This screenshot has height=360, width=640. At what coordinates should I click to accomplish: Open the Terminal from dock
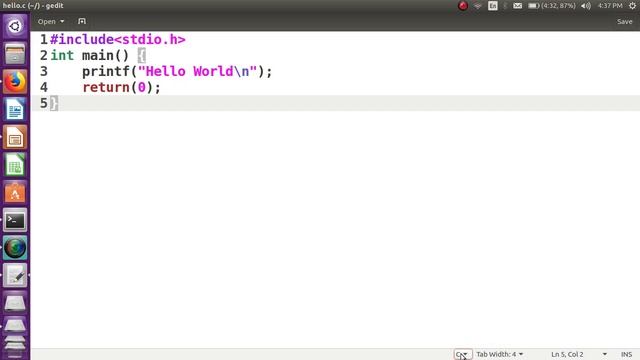[15, 220]
